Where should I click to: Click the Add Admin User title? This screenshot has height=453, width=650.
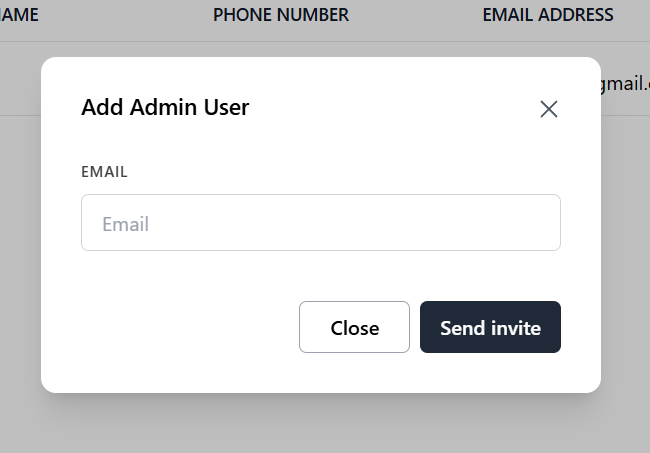[x=165, y=107]
